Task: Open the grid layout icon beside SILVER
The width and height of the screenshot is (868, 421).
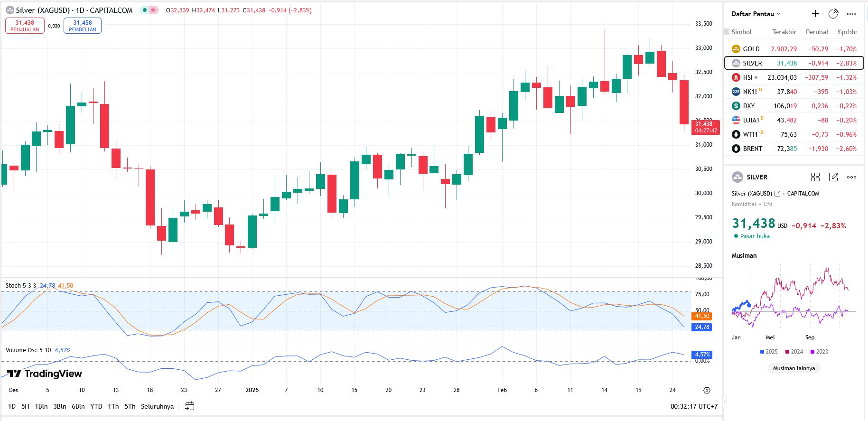Action: (815, 177)
